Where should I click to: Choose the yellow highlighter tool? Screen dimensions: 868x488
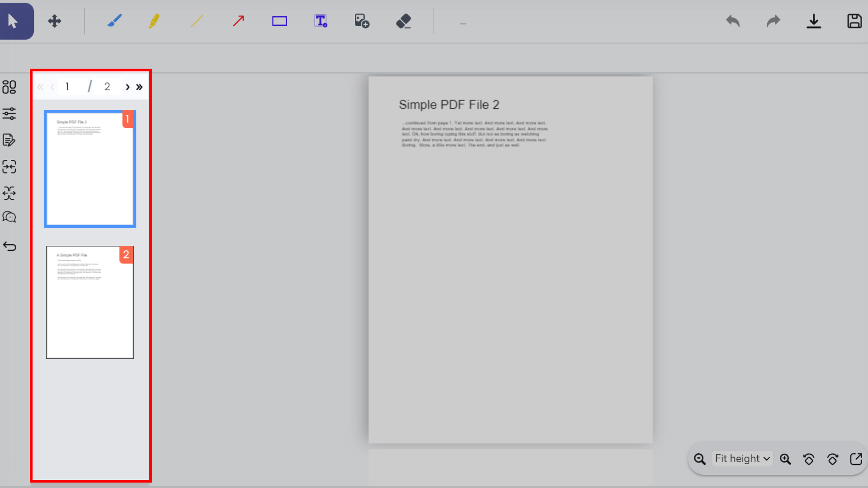[154, 21]
